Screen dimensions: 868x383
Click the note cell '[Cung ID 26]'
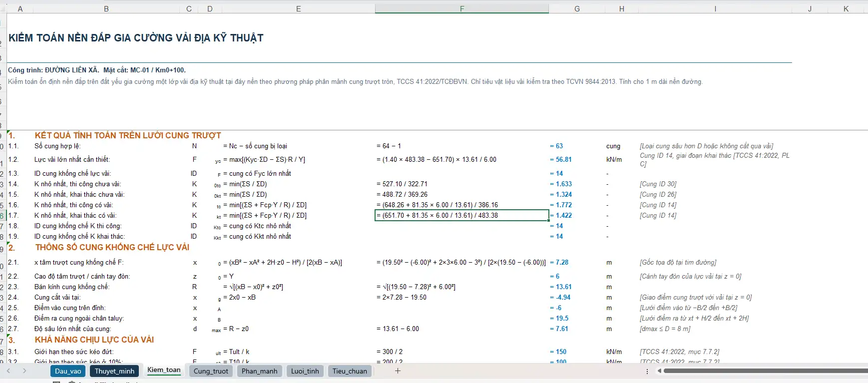[x=658, y=195]
